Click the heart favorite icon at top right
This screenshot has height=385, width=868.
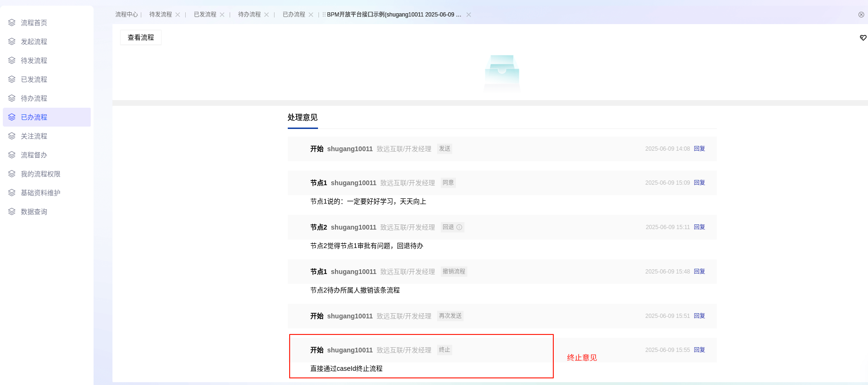click(x=863, y=38)
